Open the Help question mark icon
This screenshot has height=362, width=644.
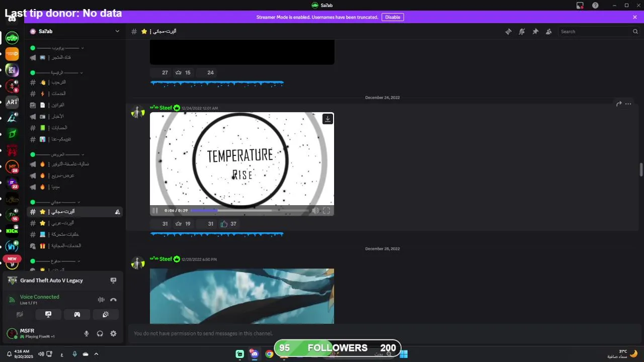click(x=595, y=5)
